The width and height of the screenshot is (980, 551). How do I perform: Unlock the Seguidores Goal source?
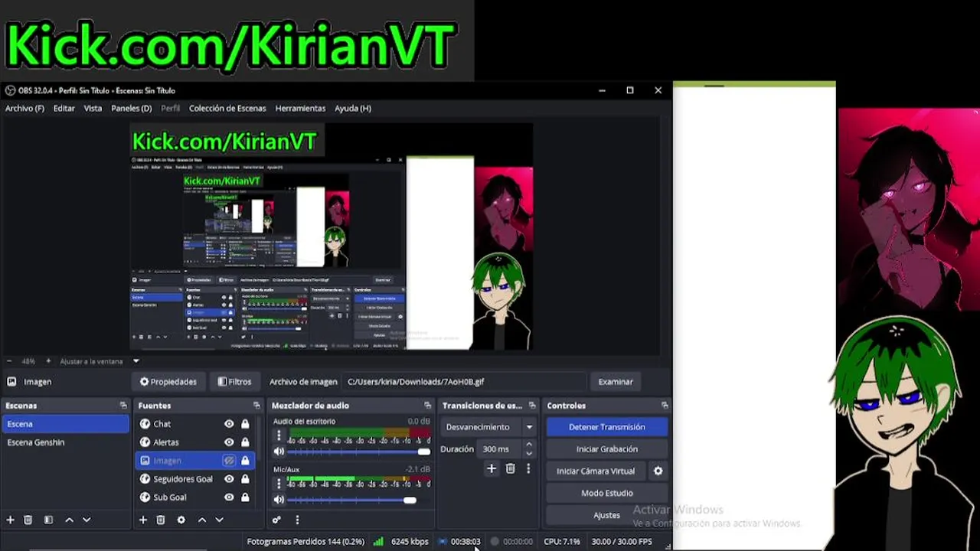(x=245, y=479)
